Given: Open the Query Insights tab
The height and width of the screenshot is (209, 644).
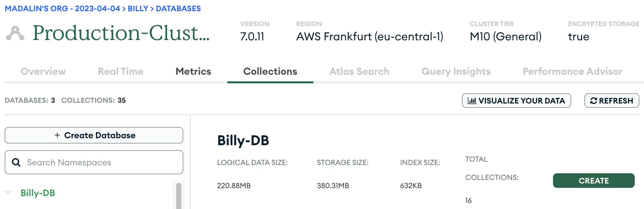Looking at the screenshot, I should (456, 71).
